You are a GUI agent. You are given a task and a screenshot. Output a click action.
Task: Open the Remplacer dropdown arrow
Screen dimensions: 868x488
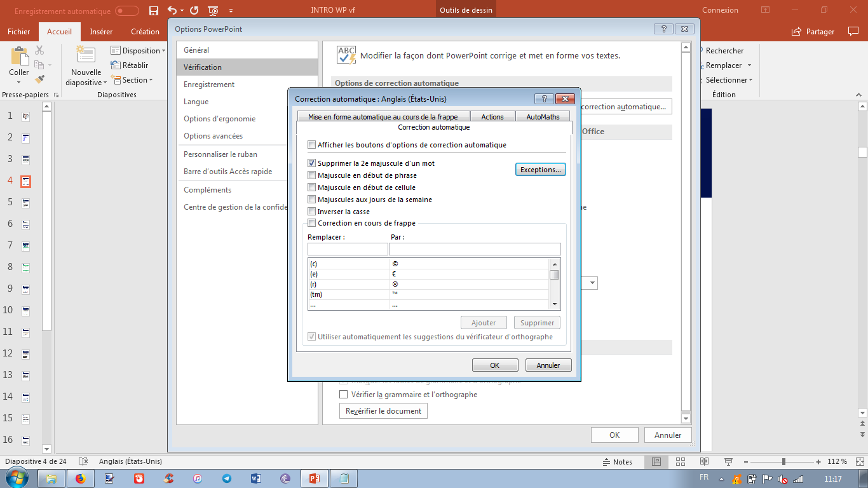click(749, 65)
